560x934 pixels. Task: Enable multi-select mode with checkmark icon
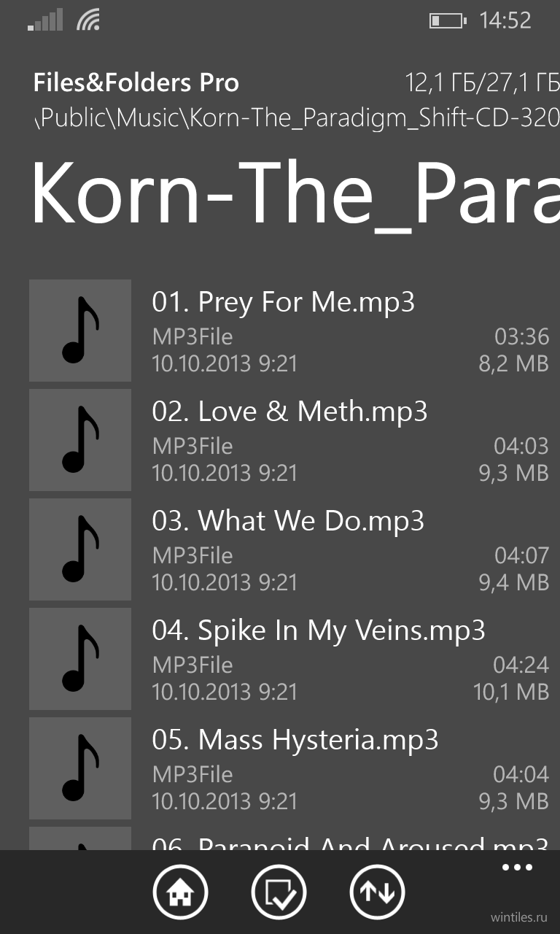point(279,892)
